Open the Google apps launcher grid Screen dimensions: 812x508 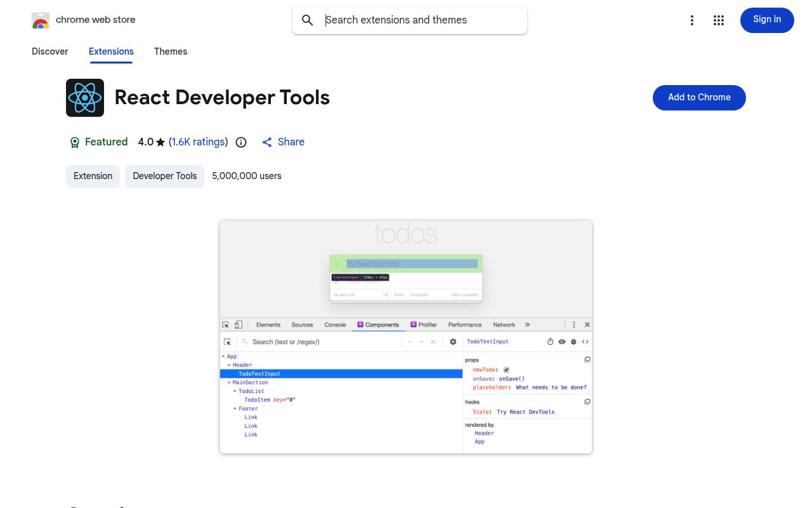coord(719,20)
